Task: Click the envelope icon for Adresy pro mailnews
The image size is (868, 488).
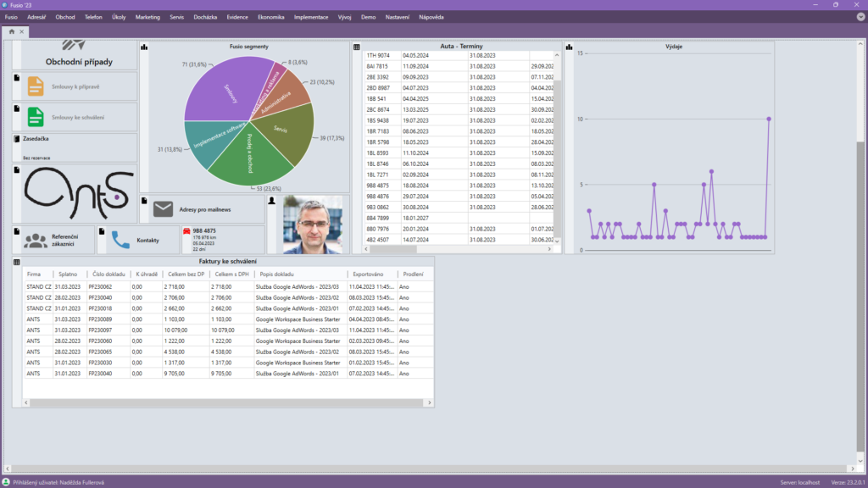Action: 163,209
